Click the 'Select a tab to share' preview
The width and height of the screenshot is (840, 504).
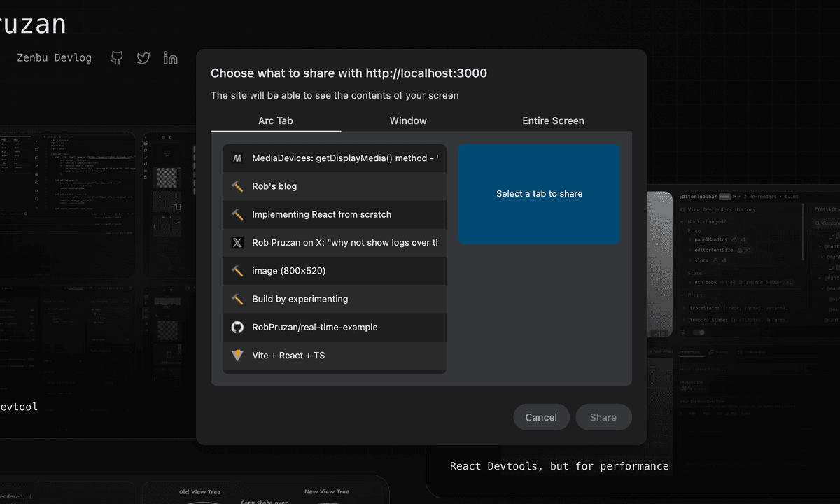[539, 194]
